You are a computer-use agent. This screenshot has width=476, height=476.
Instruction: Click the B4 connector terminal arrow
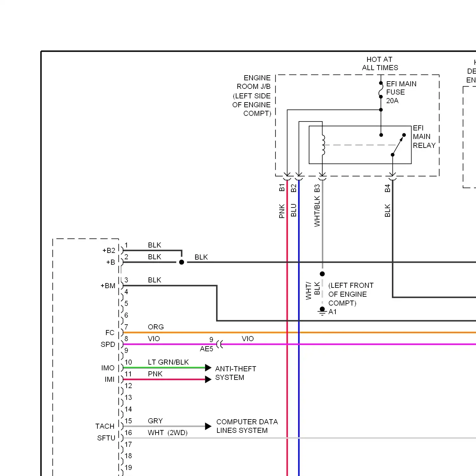(x=393, y=175)
